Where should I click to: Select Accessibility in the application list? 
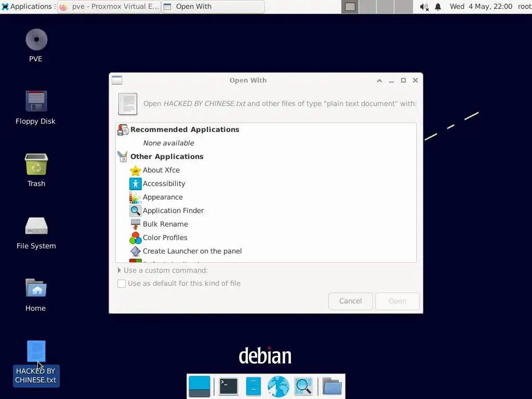click(x=265, y=184)
